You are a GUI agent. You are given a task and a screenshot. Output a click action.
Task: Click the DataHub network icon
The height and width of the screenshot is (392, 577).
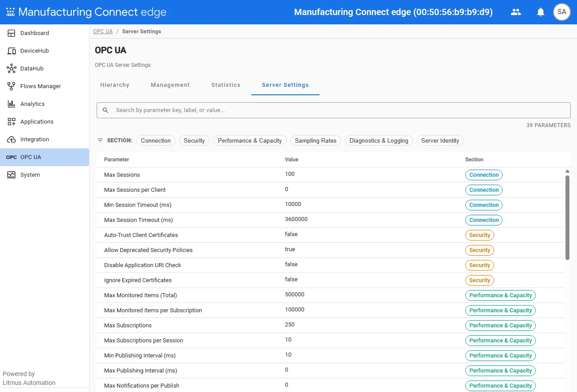[x=12, y=69]
